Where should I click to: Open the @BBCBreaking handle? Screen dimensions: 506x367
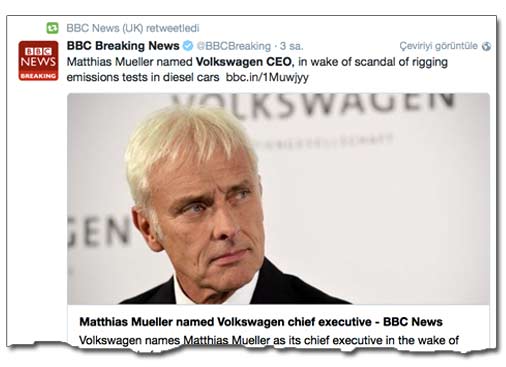234,46
